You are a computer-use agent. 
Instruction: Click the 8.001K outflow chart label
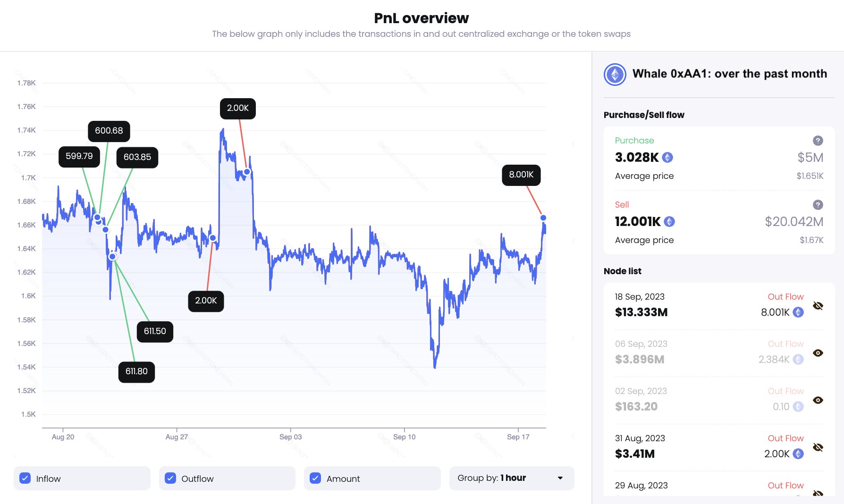(x=521, y=175)
